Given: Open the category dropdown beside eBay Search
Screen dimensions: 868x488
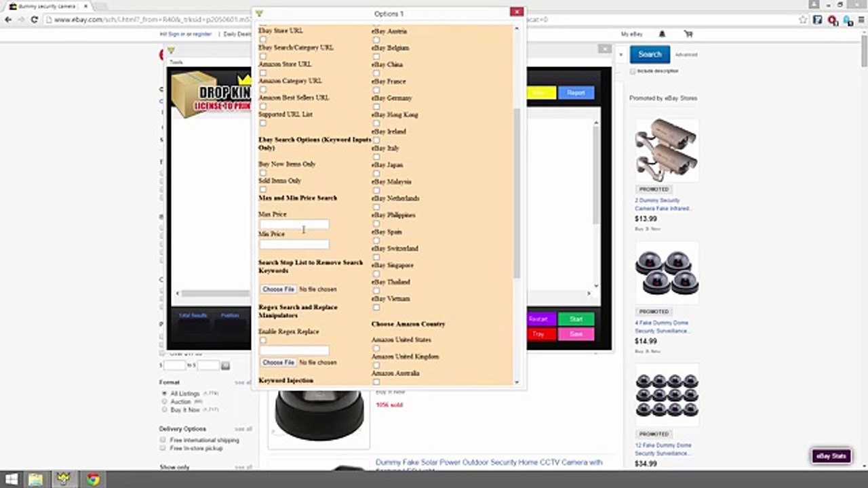Looking at the screenshot, I should [x=620, y=55].
